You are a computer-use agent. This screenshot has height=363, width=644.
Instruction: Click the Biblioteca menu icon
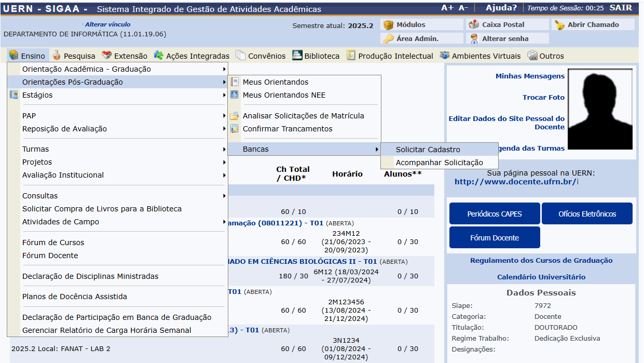coord(297,56)
